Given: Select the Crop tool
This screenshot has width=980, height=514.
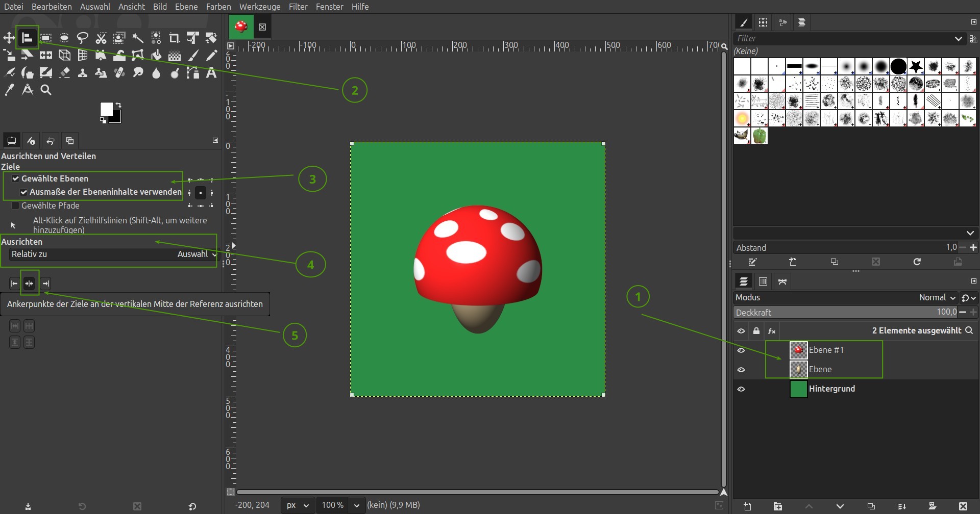Looking at the screenshot, I should pyautogui.click(x=174, y=38).
